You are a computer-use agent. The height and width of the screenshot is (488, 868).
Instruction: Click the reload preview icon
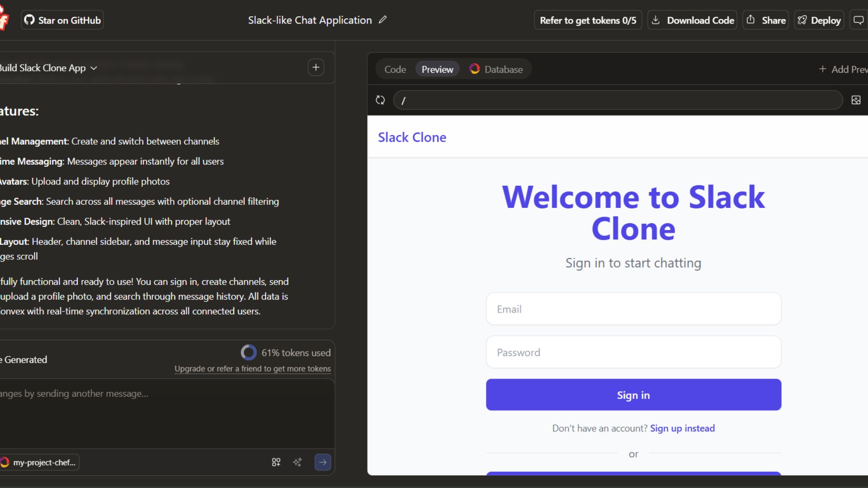pos(380,100)
